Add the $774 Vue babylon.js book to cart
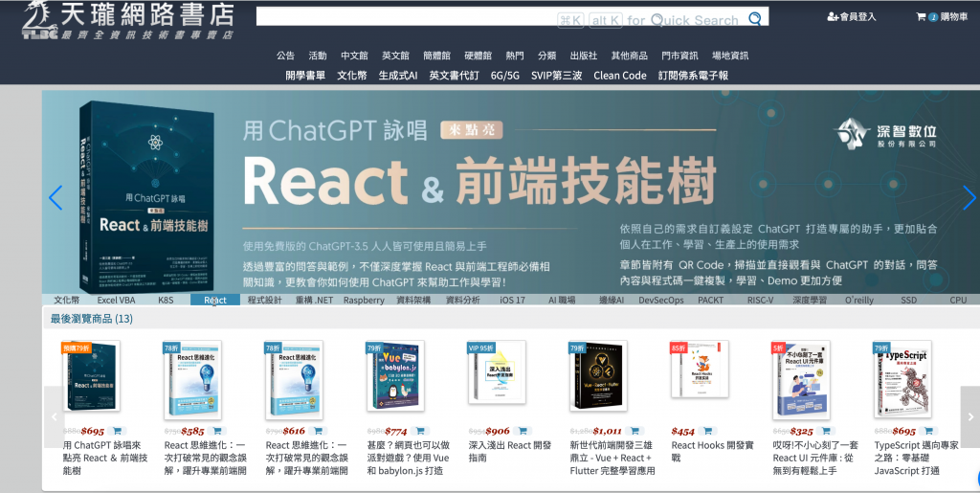980x493 pixels. click(x=420, y=431)
